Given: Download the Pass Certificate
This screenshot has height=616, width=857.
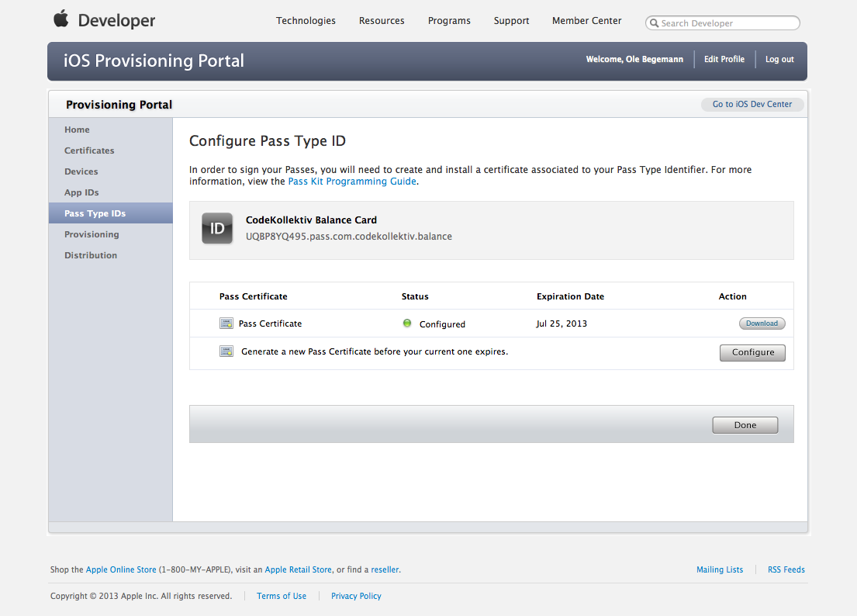Looking at the screenshot, I should pyautogui.click(x=762, y=324).
